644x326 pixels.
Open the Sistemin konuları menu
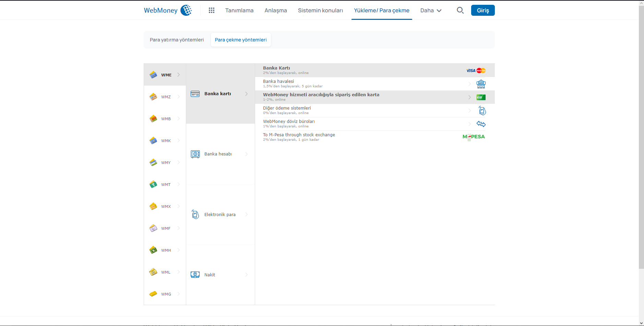(x=320, y=10)
